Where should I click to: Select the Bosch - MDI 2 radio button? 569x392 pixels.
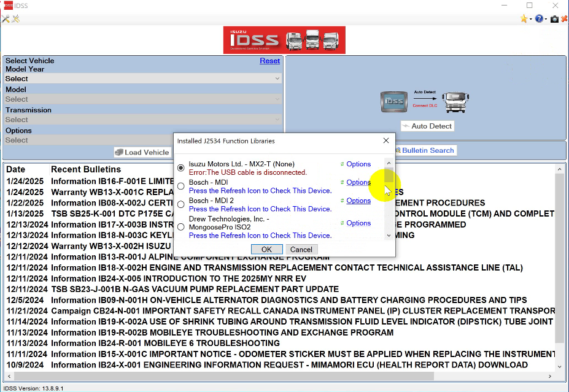[x=181, y=204]
